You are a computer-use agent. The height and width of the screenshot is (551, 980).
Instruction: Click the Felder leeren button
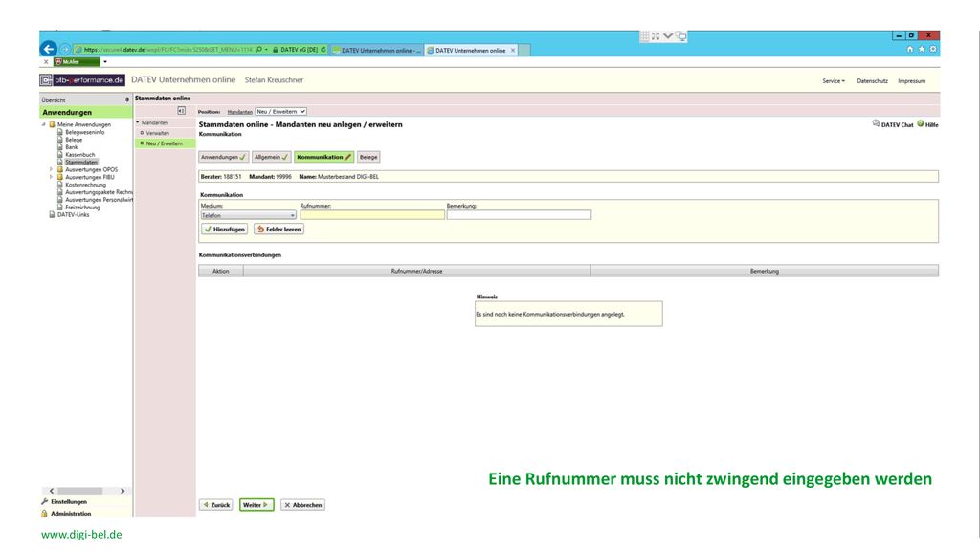click(278, 230)
